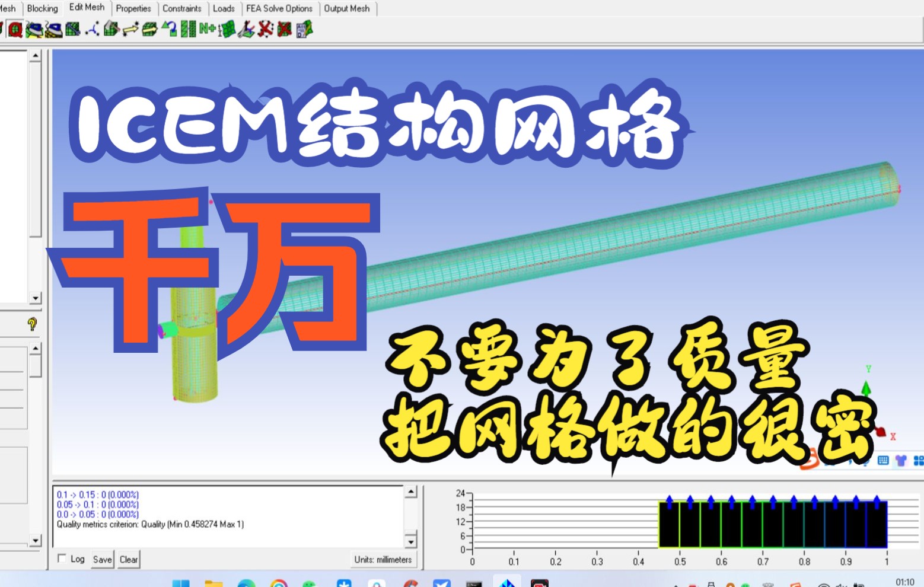Select histogram bar between 0.8 and 0.85
924x587 pixels.
point(814,524)
